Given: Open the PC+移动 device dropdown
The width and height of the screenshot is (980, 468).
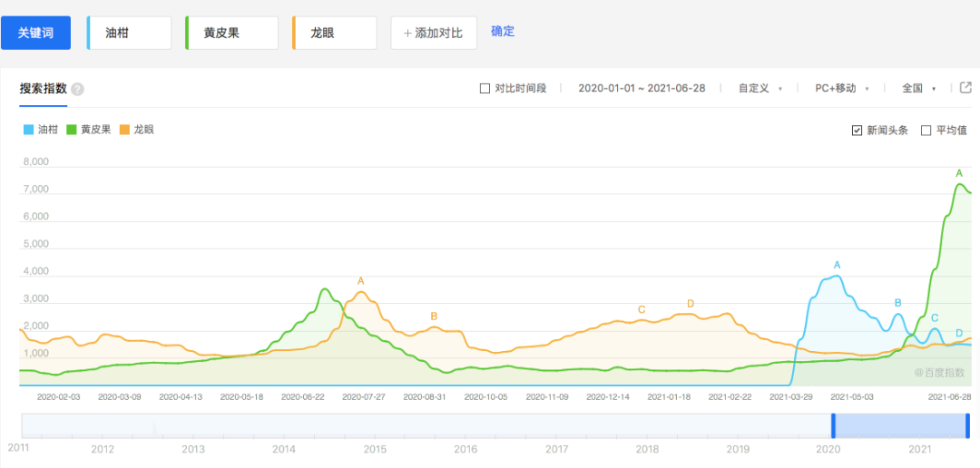Looking at the screenshot, I should pos(841,88).
